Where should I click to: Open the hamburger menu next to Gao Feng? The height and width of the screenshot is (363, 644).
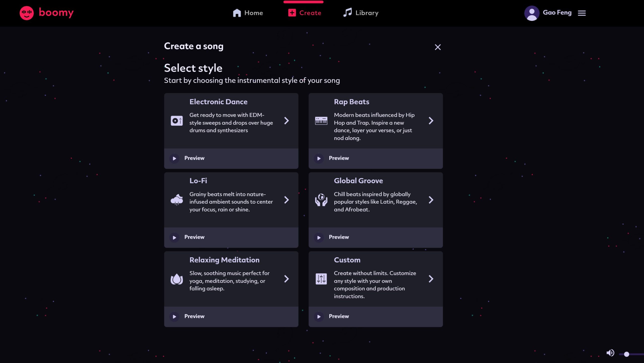pyautogui.click(x=582, y=13)
